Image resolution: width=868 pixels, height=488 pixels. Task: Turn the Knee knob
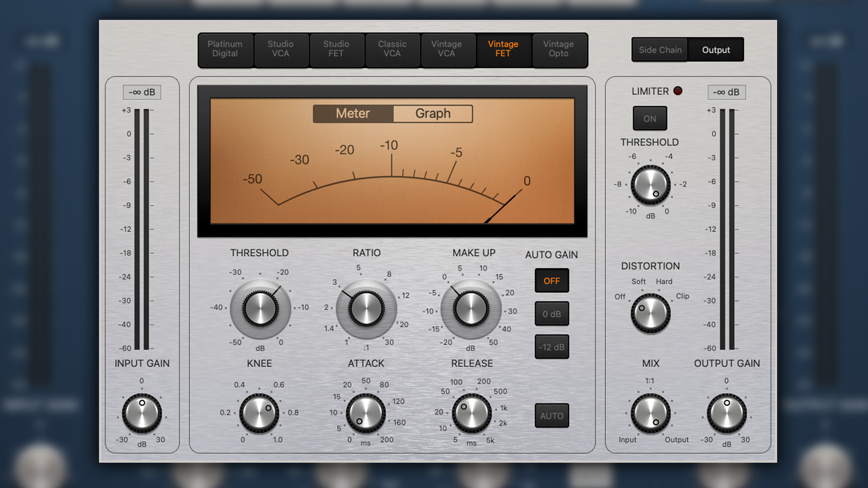[259, 413]
